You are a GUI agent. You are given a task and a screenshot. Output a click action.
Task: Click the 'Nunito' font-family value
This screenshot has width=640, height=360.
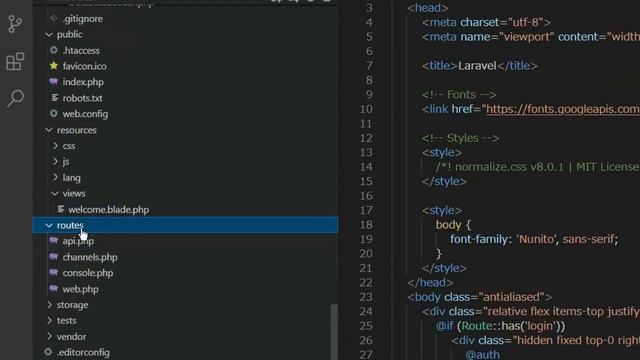tap(537, 239)
